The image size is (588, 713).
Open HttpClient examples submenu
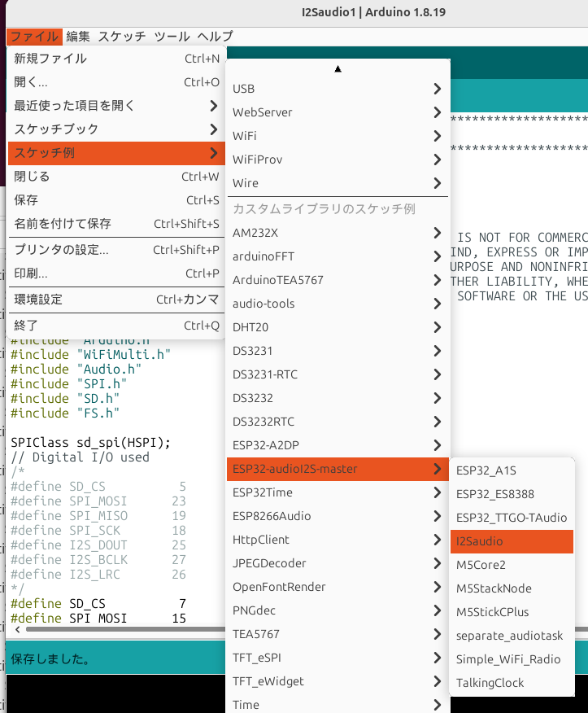[338, 540]
